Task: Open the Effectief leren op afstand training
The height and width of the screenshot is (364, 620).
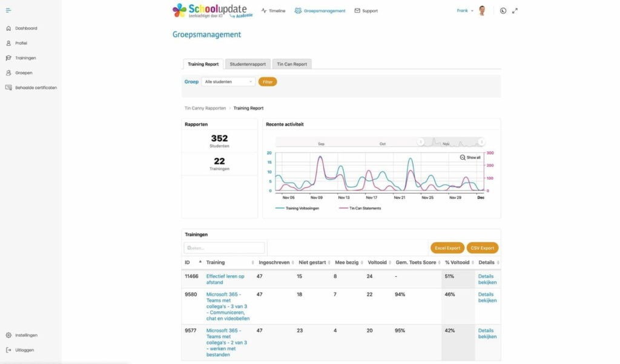Action: click(x=225, y=279)
